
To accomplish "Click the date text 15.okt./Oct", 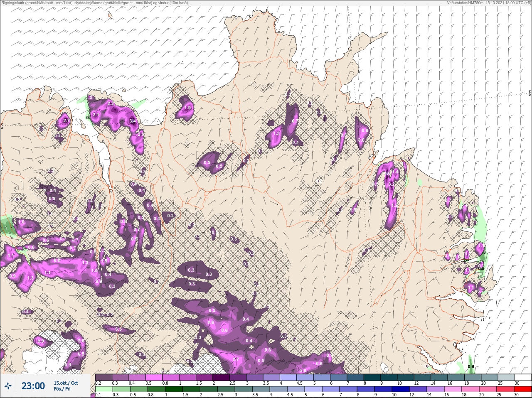I will tap(66, 383).
